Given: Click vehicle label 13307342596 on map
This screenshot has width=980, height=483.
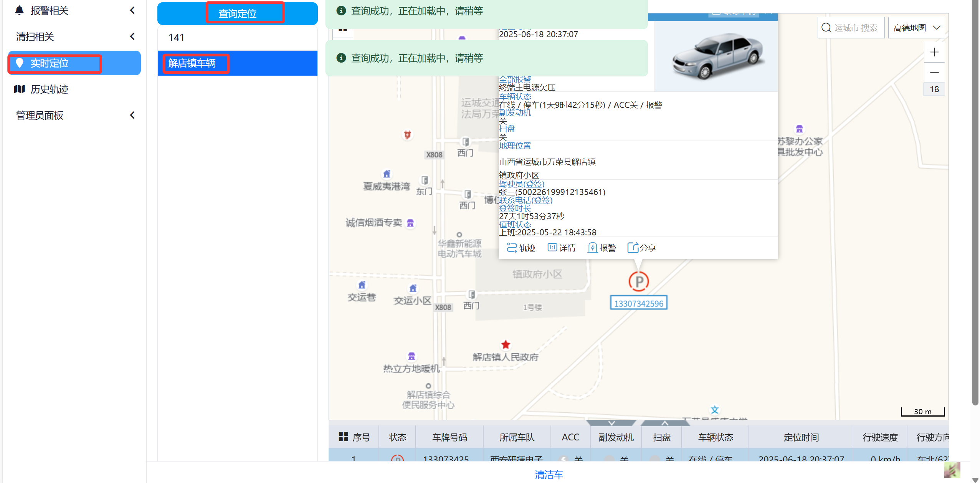Looking at the screenshot, I should tap(638, 303).
